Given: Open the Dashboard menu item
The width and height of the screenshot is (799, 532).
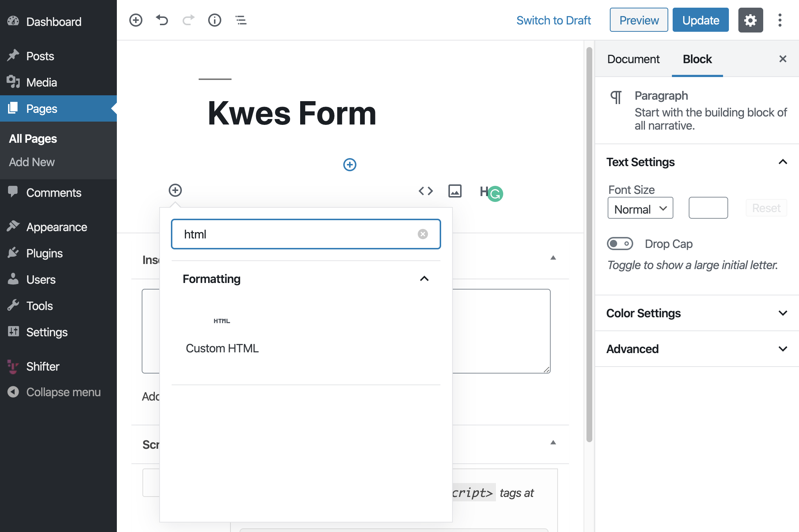Looking at the screenshot, I should (x=58, y=22).
